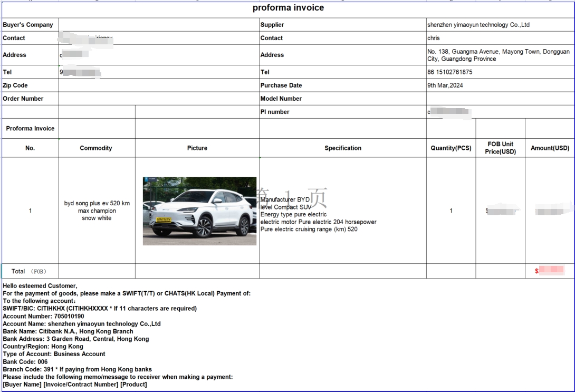Click the 'Specification' column header
This screenshot has width=575, height=392.
tap(342, 148)
